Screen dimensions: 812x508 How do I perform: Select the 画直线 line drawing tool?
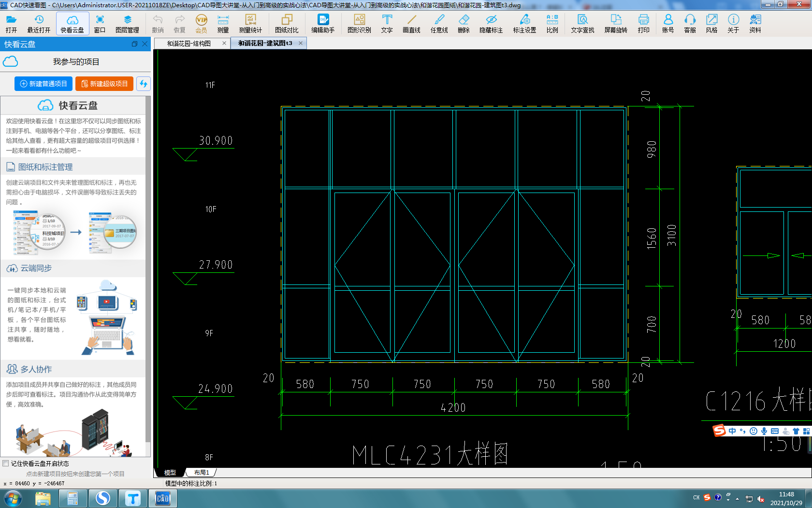411,23
